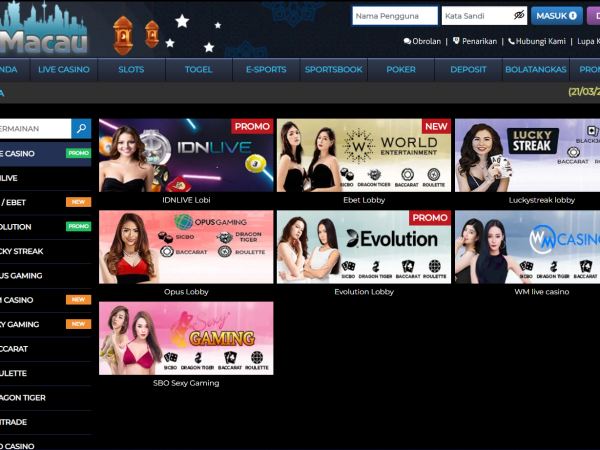The width and height of the screenshot is (600, 450).
Task: Open the Sexy Gaming banner
Action: click(186, 338)
